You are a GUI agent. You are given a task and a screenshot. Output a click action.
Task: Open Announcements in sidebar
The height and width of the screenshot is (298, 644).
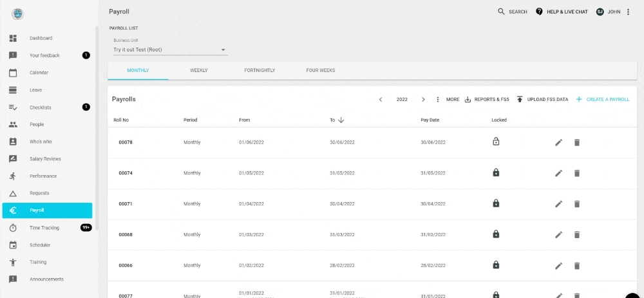(x=47, y=279)
